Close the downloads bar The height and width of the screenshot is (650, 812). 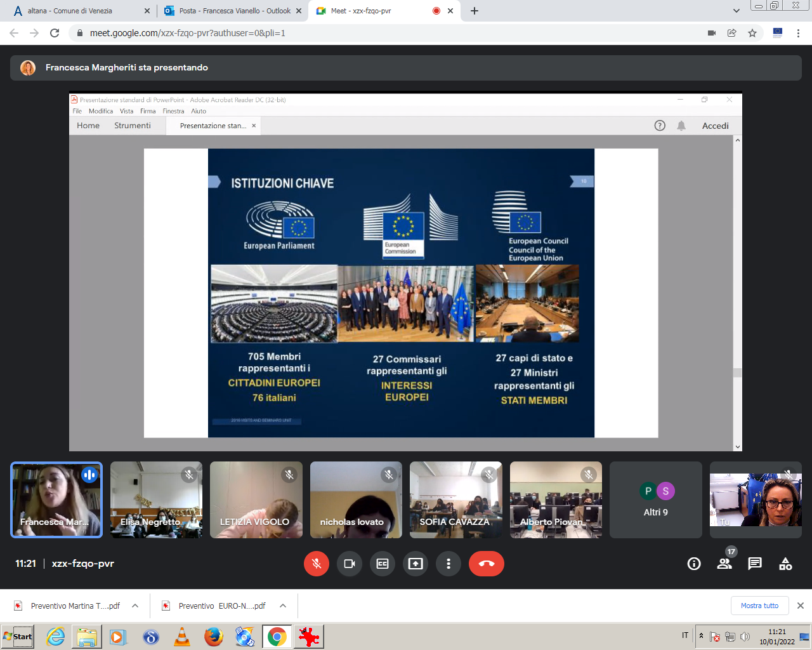(801, 606)
